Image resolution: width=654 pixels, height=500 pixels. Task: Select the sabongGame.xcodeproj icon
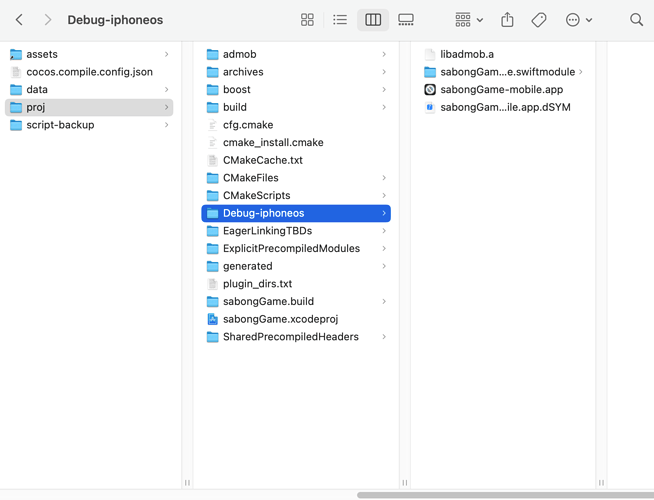pyautogui.click(x=212, y=319)
